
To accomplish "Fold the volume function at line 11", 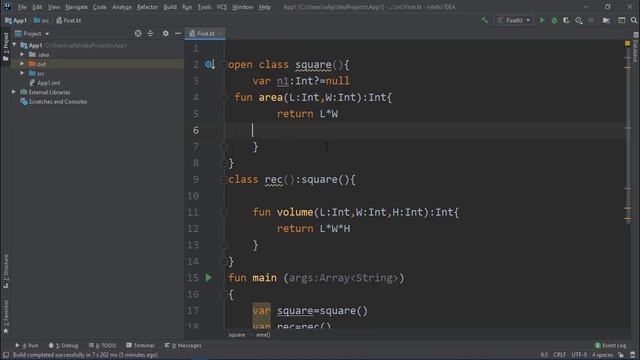I will (x=224, y=212).
